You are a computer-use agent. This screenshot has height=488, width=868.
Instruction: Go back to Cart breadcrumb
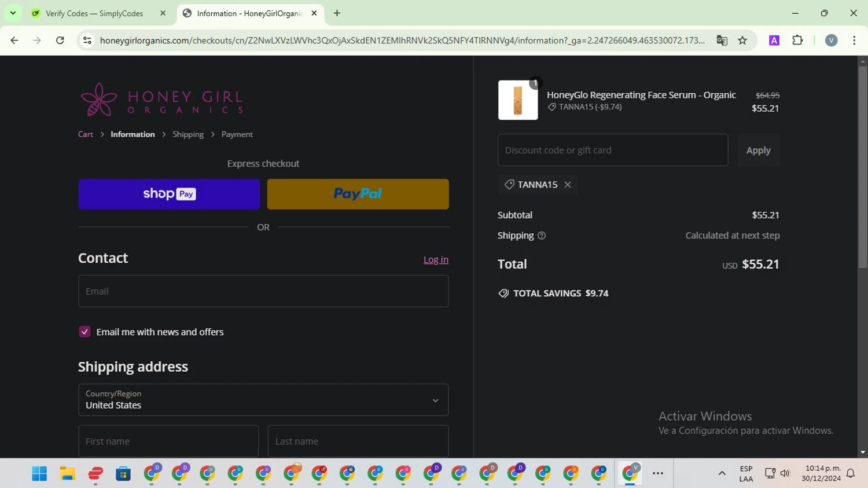[x=86, y=134]
